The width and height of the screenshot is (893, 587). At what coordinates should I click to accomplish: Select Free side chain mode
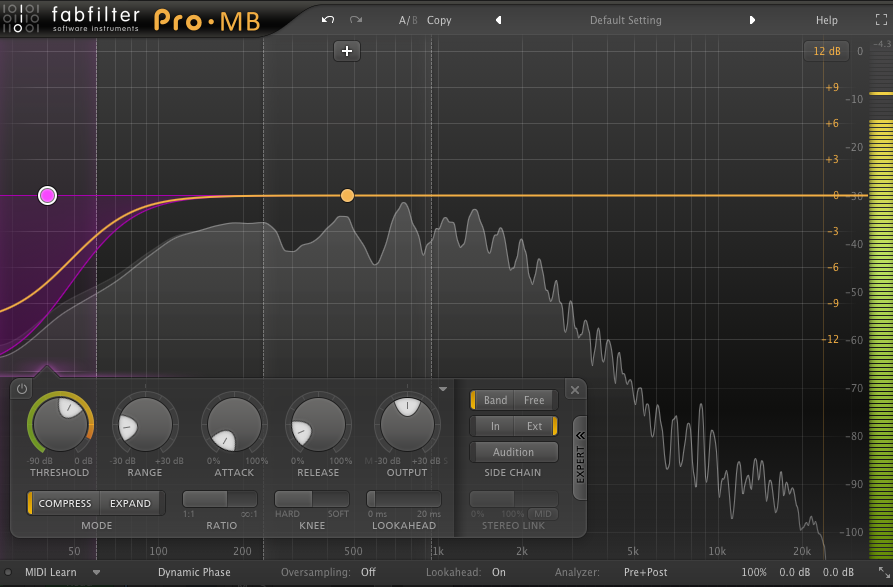pos(535,400)
